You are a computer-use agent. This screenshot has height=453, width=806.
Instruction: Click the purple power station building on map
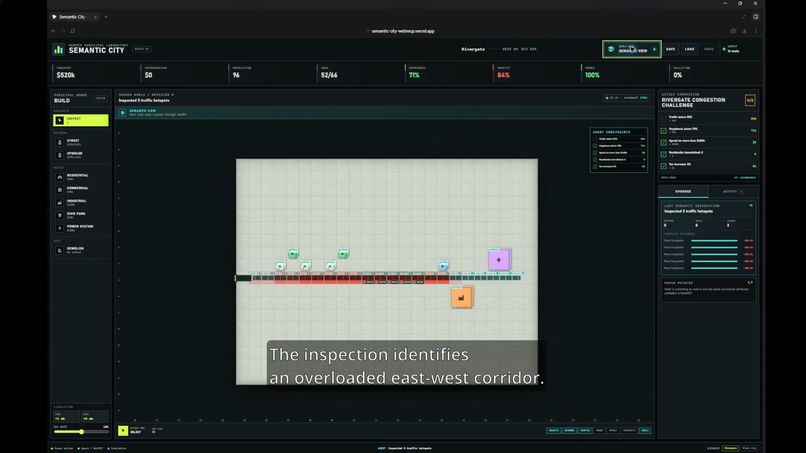[499, 260]
